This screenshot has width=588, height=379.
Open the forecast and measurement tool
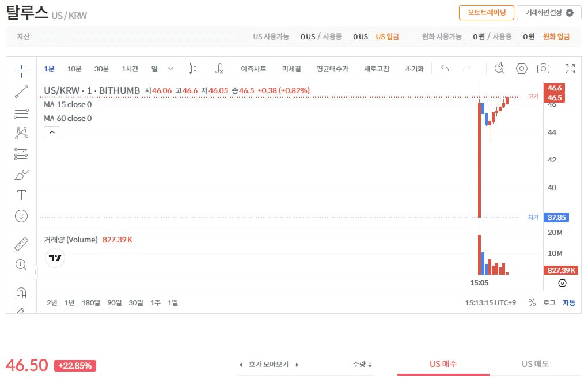(21, 154)
